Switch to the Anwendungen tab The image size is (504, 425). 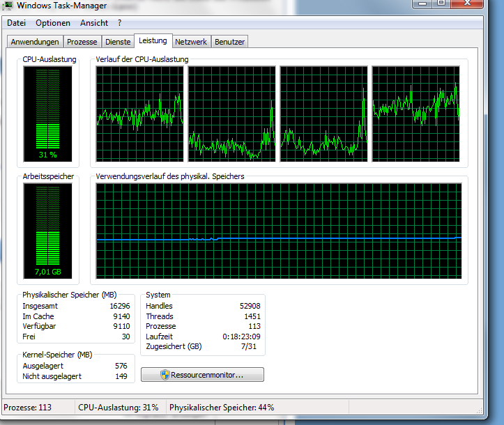coord(35,42)
